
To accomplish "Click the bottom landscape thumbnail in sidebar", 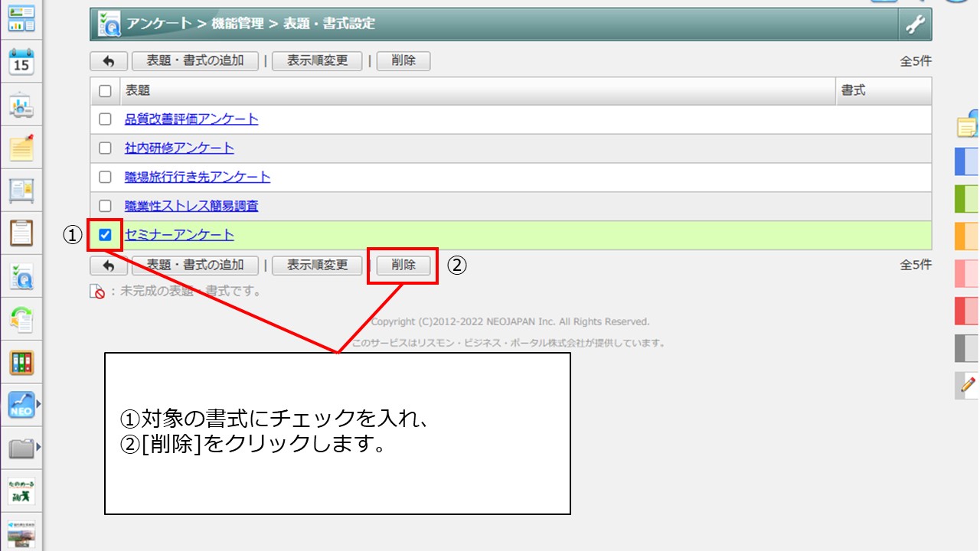I will [x=21, y=534].
